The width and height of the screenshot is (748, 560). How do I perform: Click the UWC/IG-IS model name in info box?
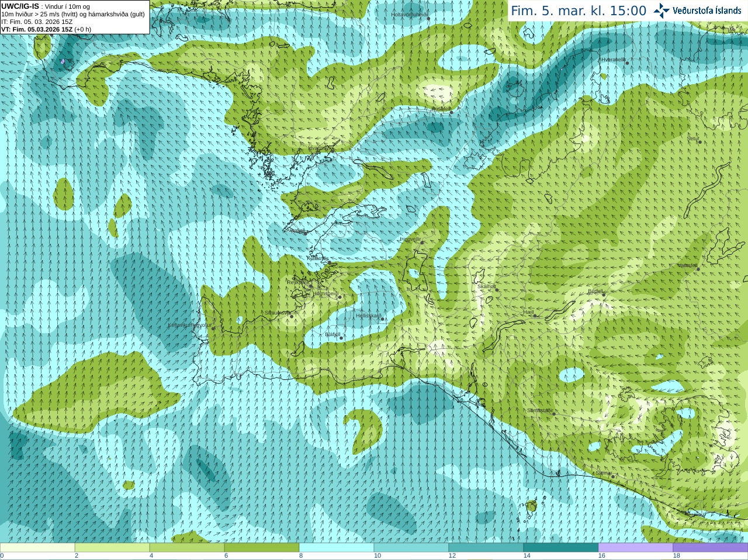coord(20,6)
